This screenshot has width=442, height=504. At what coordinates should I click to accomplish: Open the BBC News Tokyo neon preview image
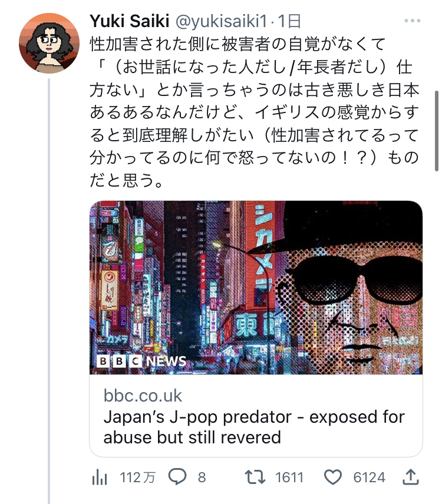click(x=256, y=288)
